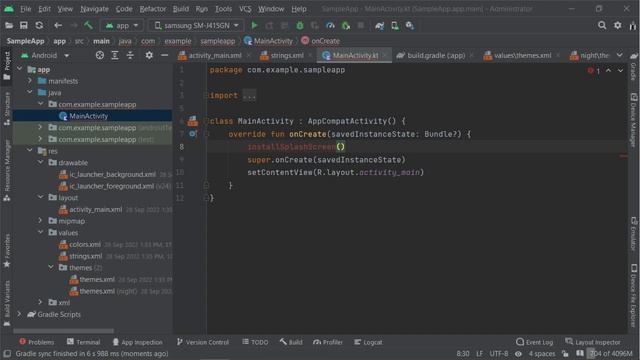Open the project folder icon in toolbar
The height and width of the screenshot is (360, 640).
[x=9, y=25]
